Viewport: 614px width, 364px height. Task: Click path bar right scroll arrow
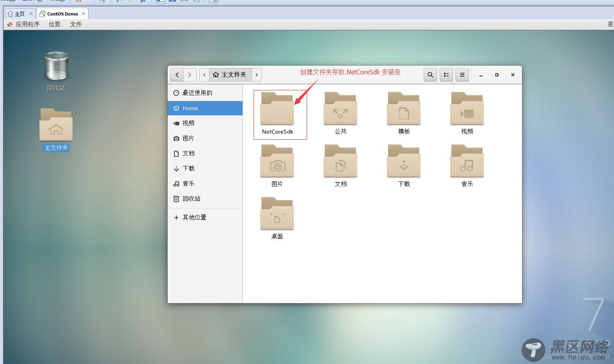[257, 74]
